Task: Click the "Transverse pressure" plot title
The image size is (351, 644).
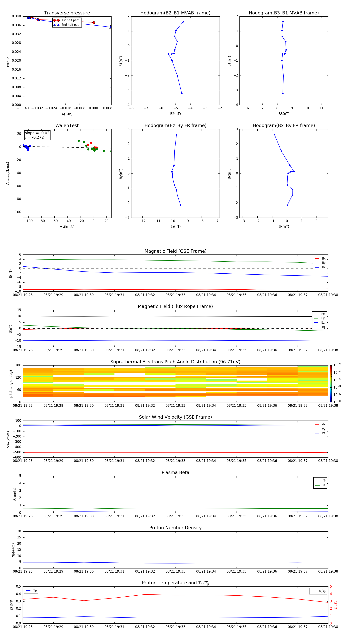Action: tap(67, 13)
